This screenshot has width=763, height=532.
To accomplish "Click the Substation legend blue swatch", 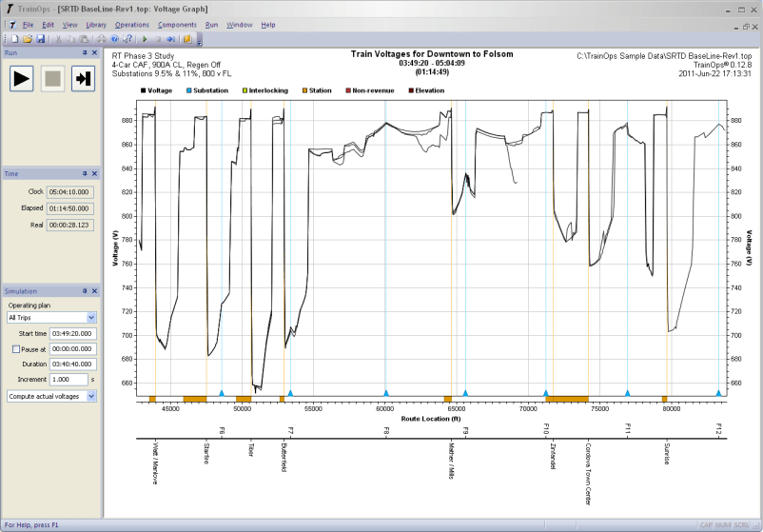I will click(188, 90).
